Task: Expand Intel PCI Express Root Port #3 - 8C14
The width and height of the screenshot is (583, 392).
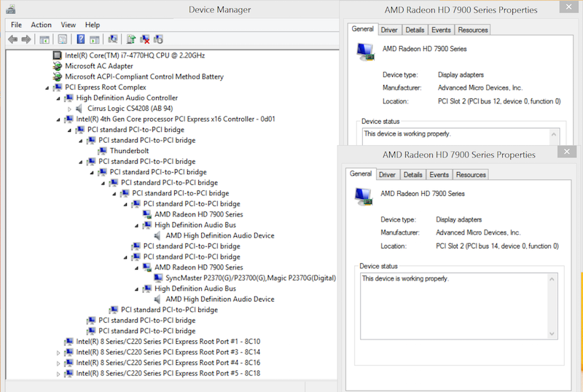Action: click(x=58, y=353)
